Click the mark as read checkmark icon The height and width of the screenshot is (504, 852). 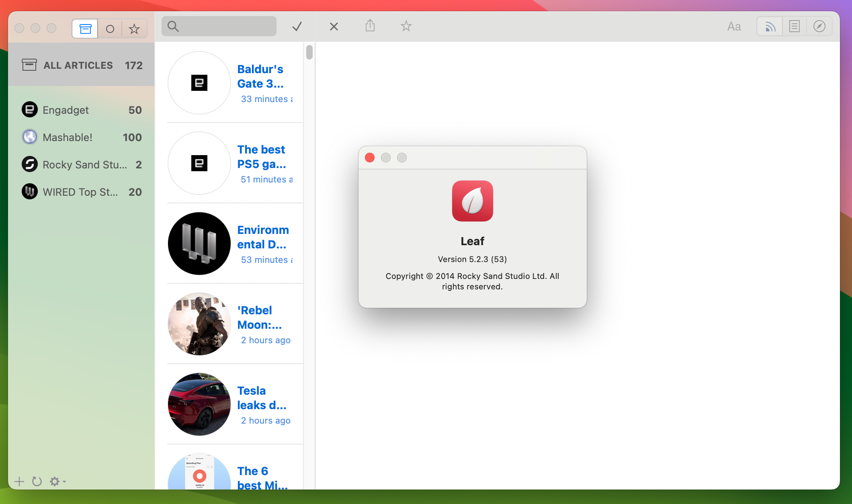point(298,26)
